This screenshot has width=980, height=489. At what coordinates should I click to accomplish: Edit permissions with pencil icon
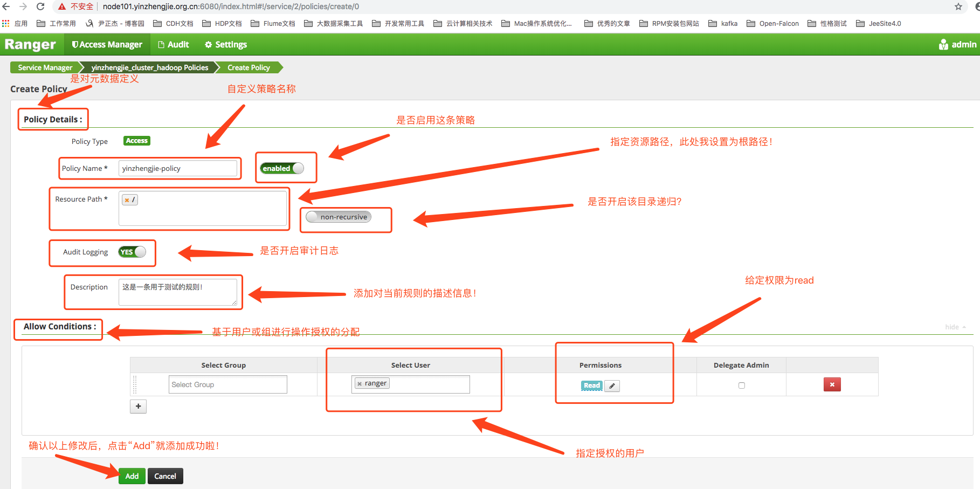(x=612, y=385)
